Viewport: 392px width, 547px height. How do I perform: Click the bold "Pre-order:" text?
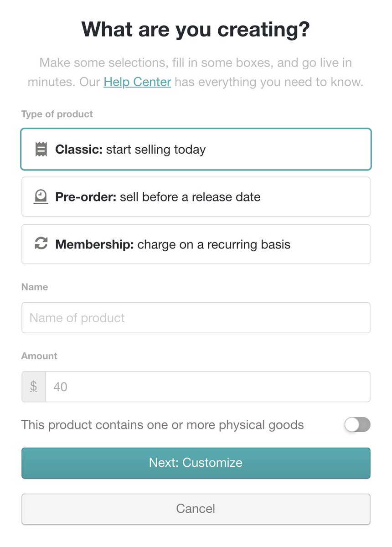pyautogui.click(x=86, y=197)
